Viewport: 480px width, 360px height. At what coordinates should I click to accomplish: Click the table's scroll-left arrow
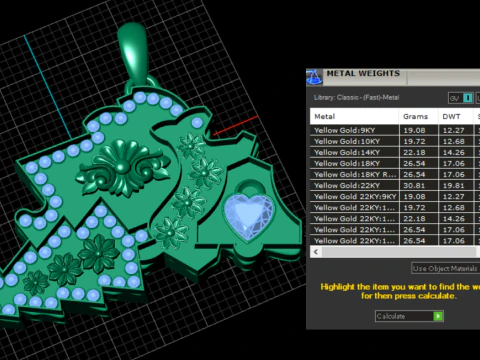tap(316, 252)
